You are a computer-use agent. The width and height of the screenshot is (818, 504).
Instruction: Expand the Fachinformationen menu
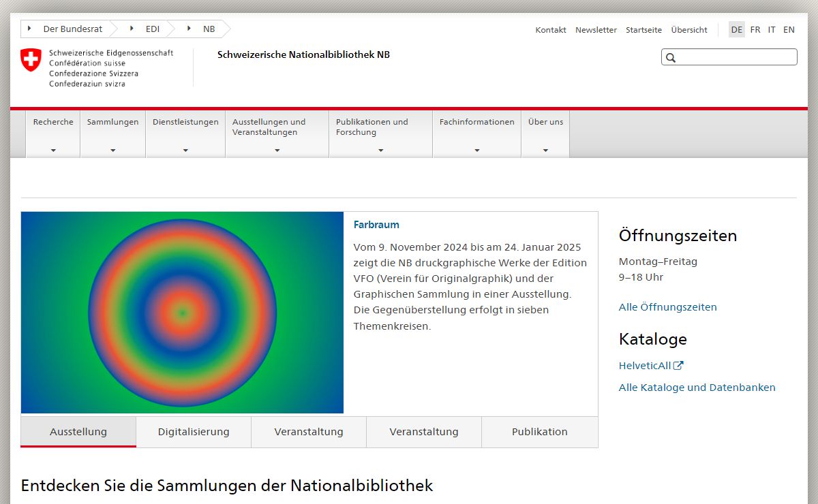coord(476,134)
